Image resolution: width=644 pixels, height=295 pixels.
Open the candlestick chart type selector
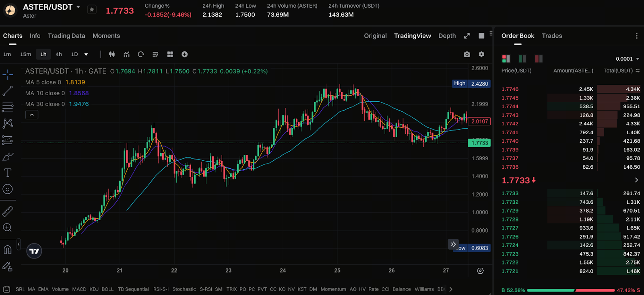tap(112, 54)
